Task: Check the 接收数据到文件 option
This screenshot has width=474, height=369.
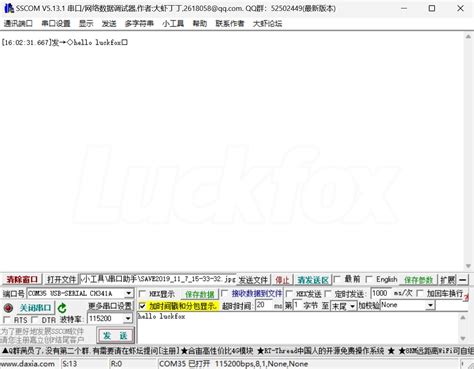Action: 225,293
